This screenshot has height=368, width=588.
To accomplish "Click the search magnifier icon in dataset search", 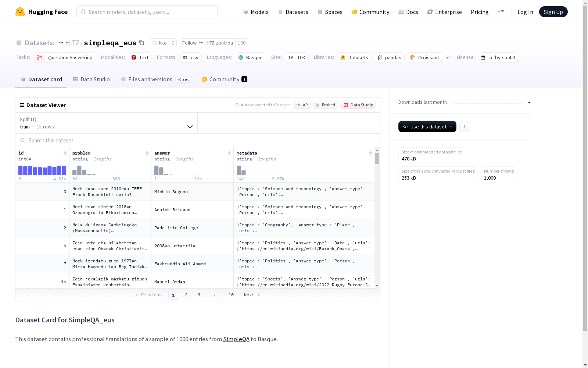I will [x=23, y=140].
